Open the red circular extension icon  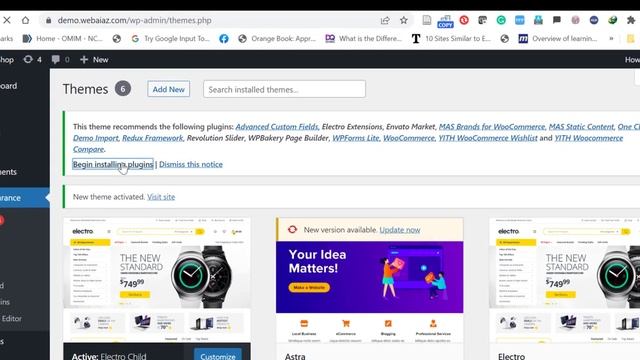coord(464,20)
